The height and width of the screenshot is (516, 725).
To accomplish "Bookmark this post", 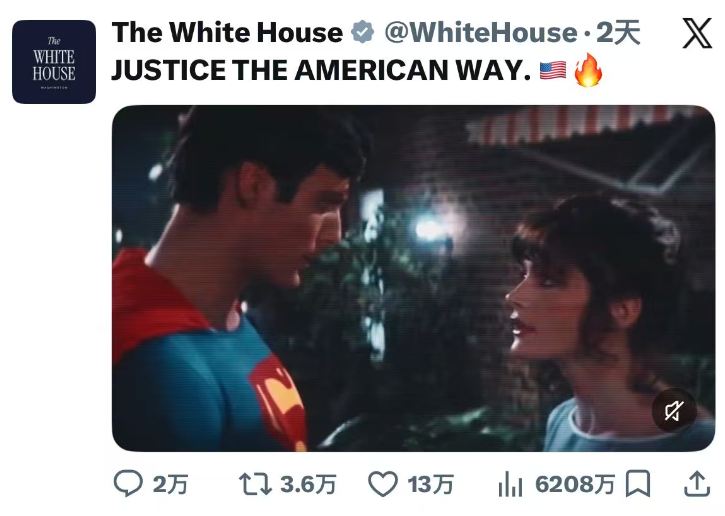I will click(637, 485).
